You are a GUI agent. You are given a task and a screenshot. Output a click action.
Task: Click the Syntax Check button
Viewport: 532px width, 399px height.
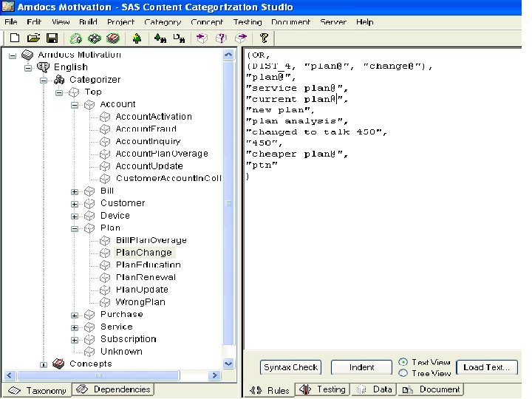click(291, 367)
